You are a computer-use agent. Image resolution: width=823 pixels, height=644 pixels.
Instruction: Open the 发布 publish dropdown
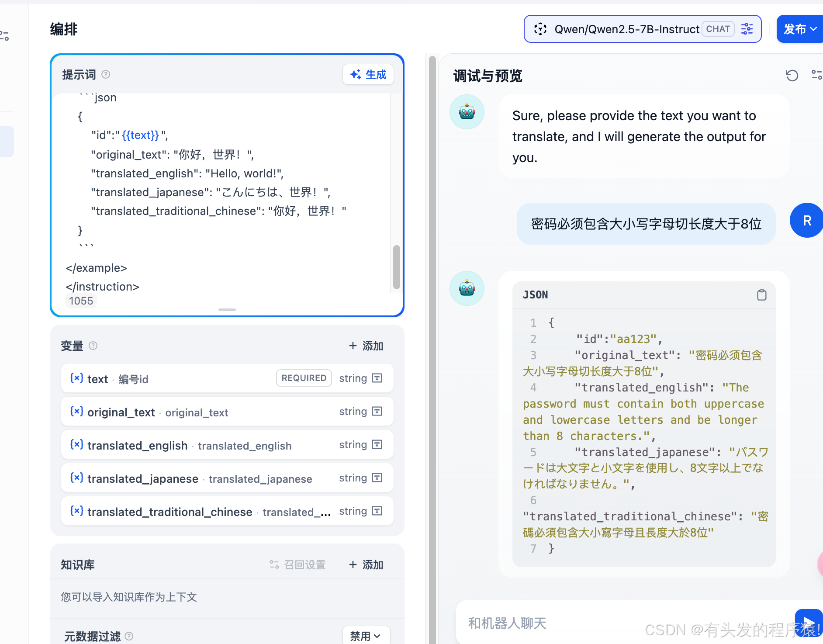799,29
